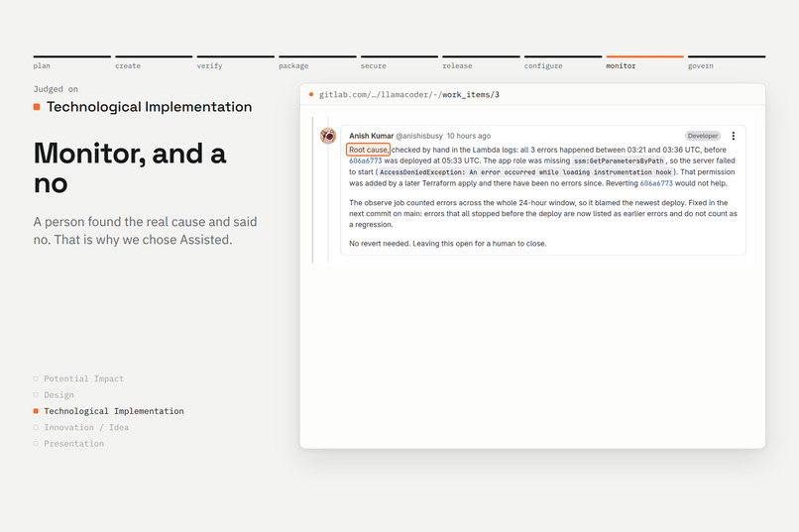
Task: Click 'The observe job counted errors' paragraph
Action: pos(543,213)
